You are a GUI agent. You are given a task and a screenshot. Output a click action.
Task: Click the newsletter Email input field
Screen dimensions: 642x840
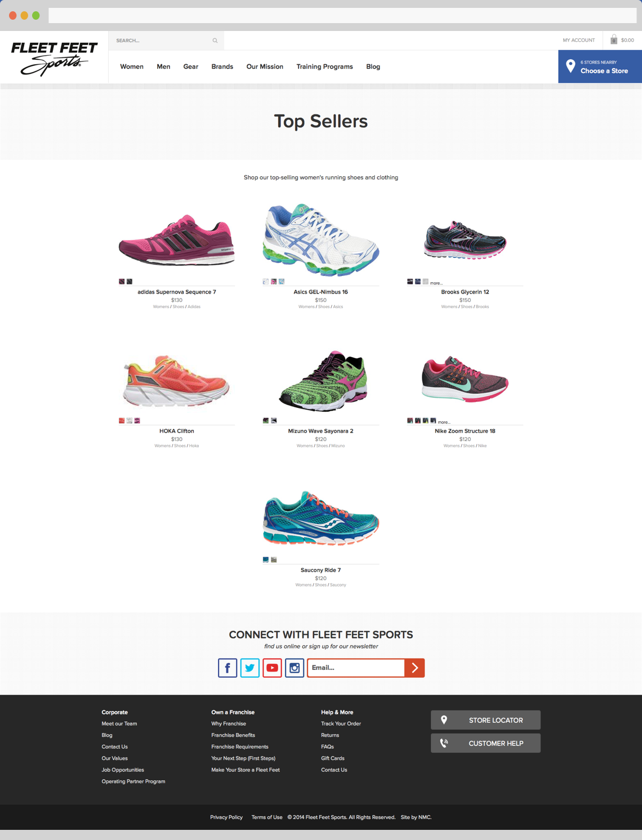(356, 668)
